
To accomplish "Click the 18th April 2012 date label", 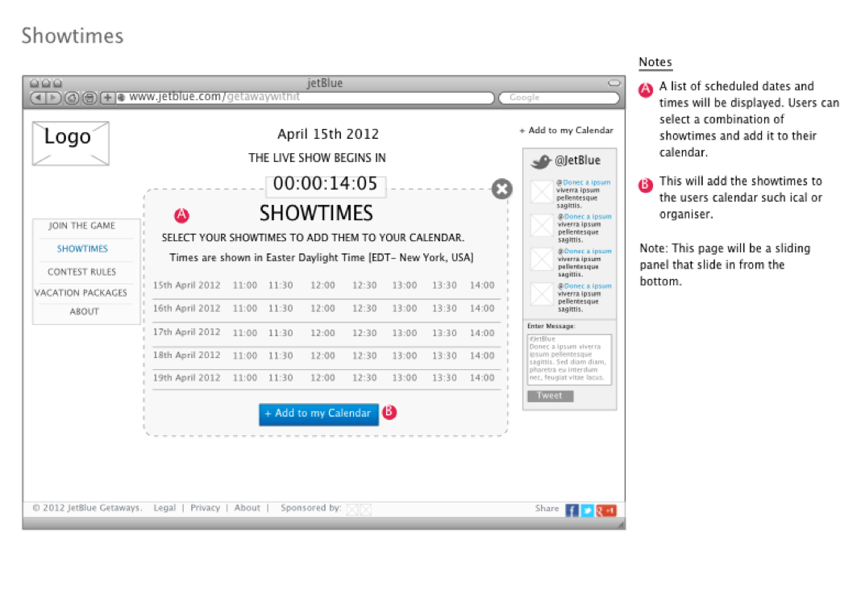I will click(x=187, y=356).
